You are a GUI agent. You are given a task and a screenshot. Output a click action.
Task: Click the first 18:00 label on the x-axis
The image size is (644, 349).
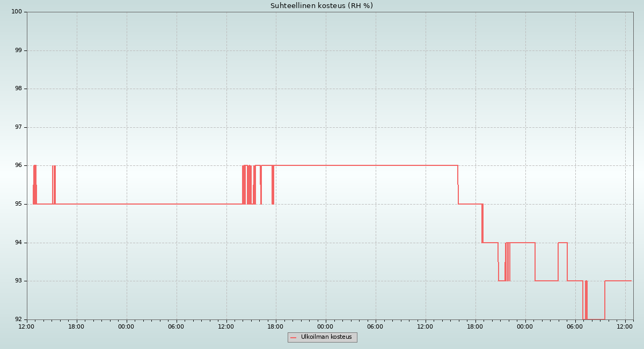77,326
